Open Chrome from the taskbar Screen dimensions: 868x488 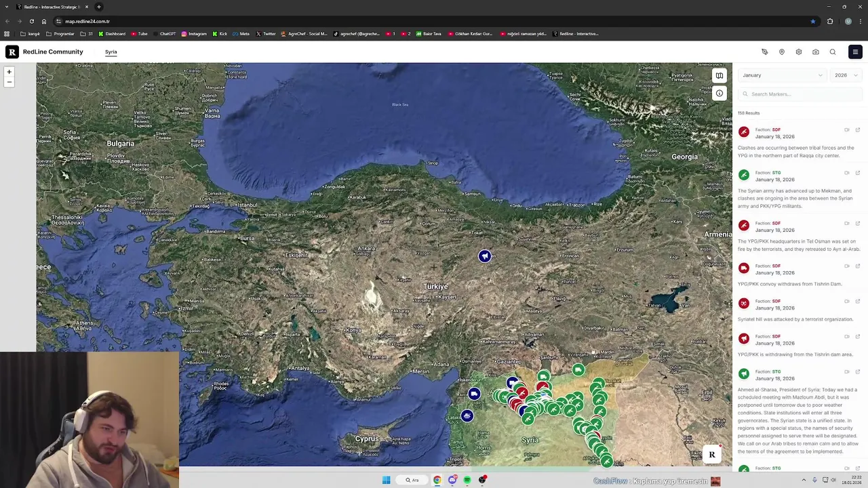tap(437, 480)
